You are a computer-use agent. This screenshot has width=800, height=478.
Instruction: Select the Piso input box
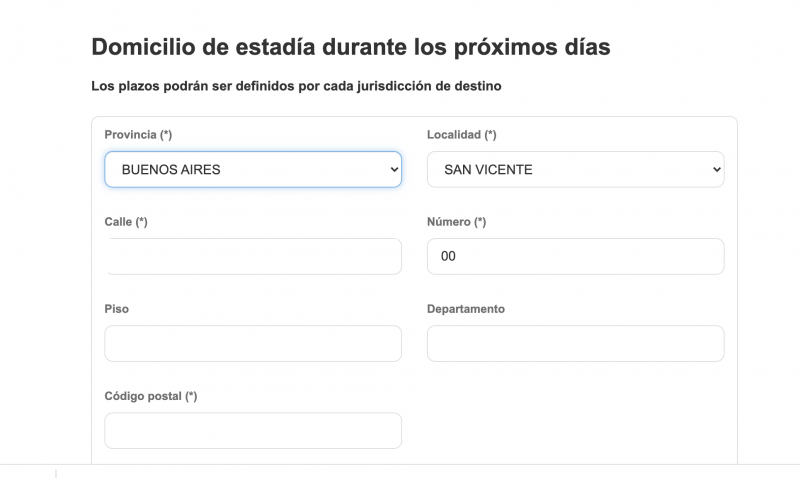tap(253, 343)
